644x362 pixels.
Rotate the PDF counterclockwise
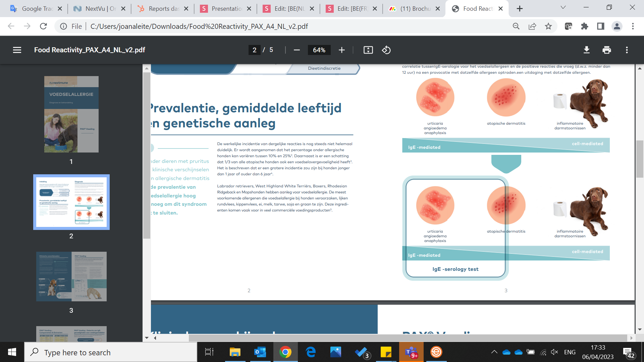[386, 50]
